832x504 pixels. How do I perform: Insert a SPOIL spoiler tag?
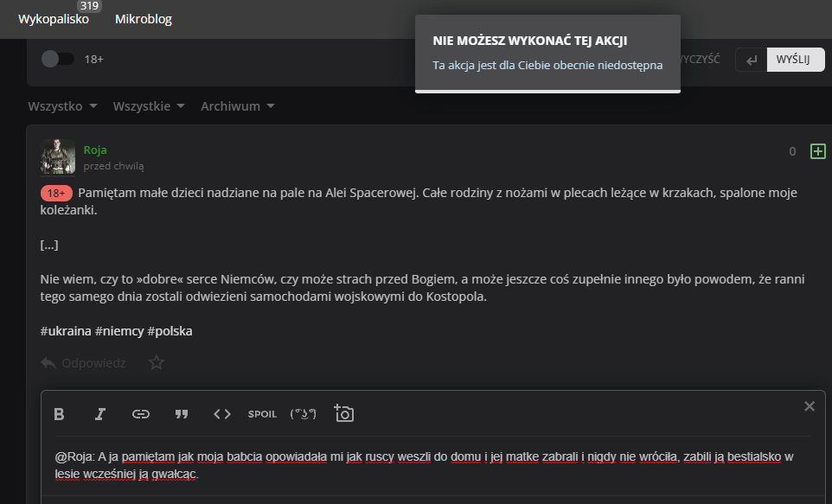pyautogui.click(x=262, y=414)
